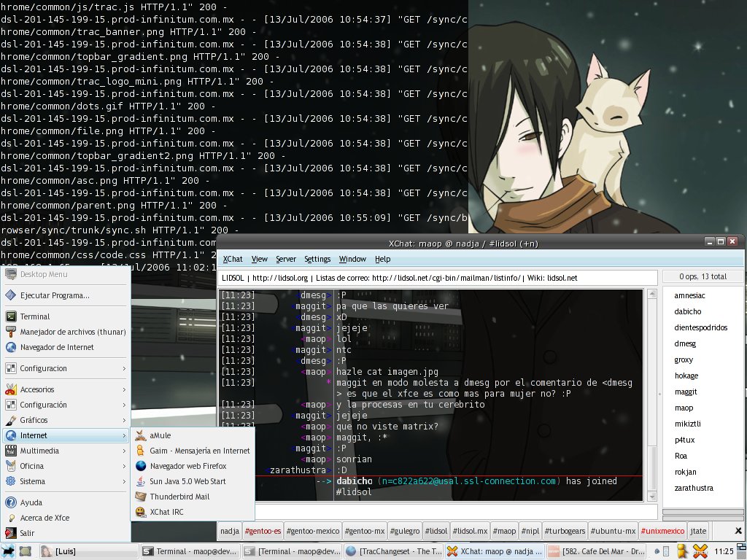Click the chat scrollbar down arrow
The height and width of the screenshot is (560, 747).
coord(652,497)
